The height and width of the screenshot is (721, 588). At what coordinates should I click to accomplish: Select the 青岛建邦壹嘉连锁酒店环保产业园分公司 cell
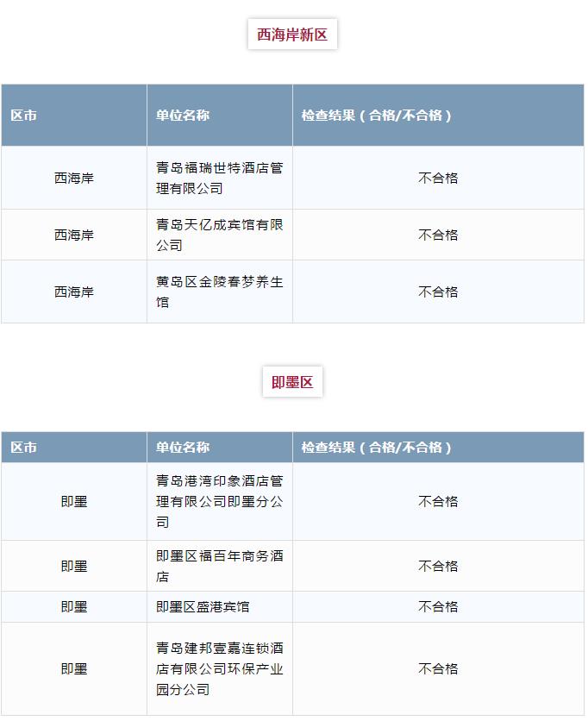tap(219, 668)
